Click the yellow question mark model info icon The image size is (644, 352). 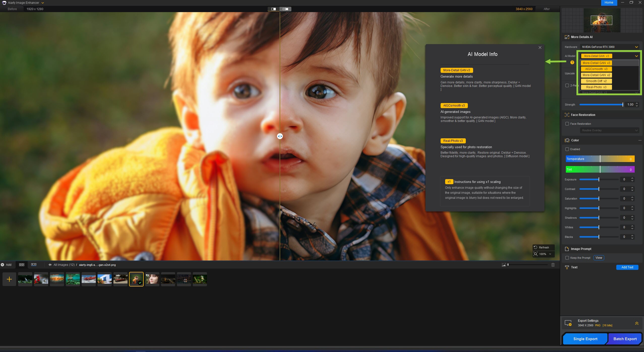(x=572, y=62)
